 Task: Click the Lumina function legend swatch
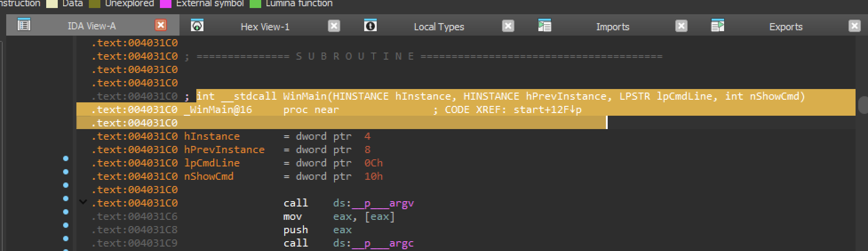tap(255, 4)
